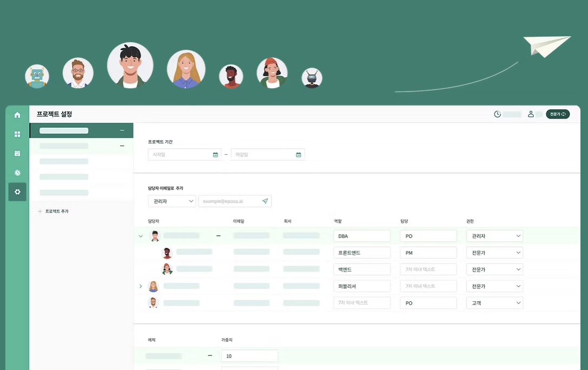588x370 pixels.
Task: Open the 관리자 role dropdown beside the email field
Action: click(x=171, y=201)
